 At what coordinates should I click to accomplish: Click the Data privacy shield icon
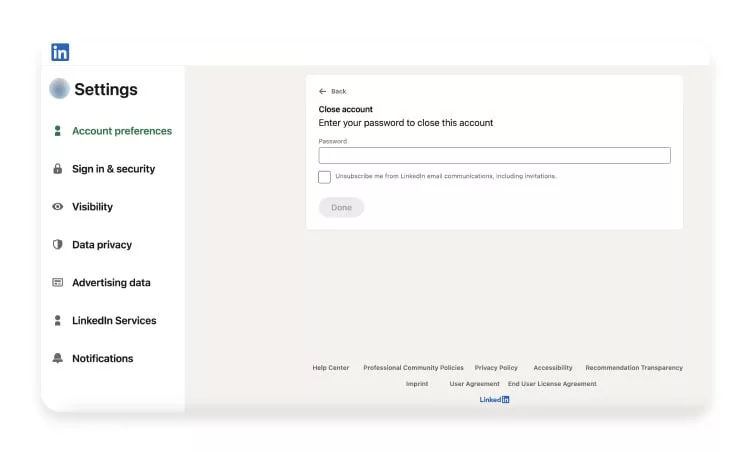coord(58,245)
